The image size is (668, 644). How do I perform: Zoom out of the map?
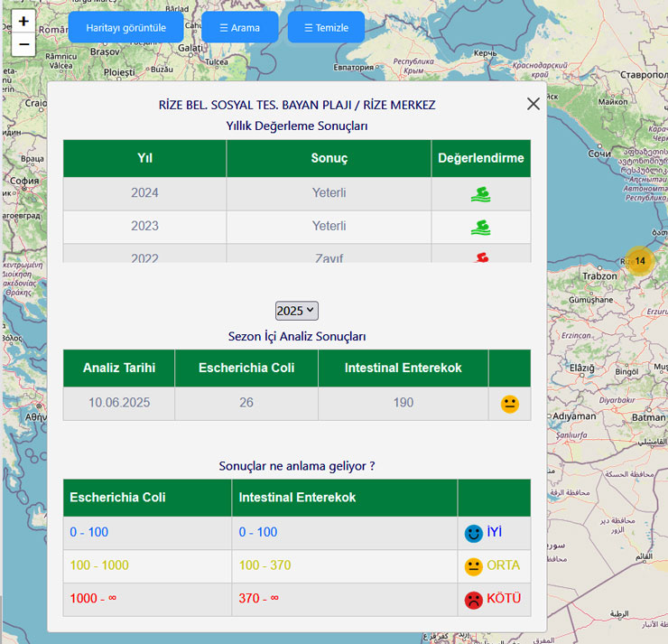(x=23, y=44)
